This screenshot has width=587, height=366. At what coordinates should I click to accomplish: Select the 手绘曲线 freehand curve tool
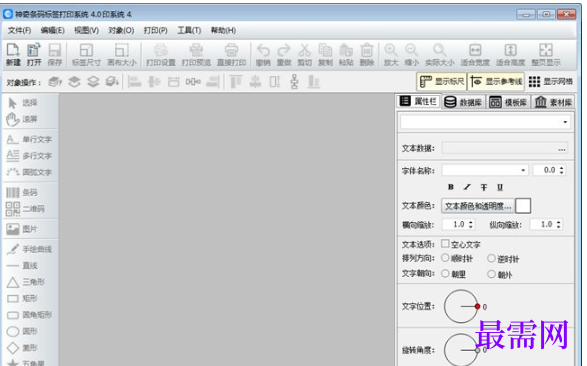pyautogui.click(x=29, y=249)
